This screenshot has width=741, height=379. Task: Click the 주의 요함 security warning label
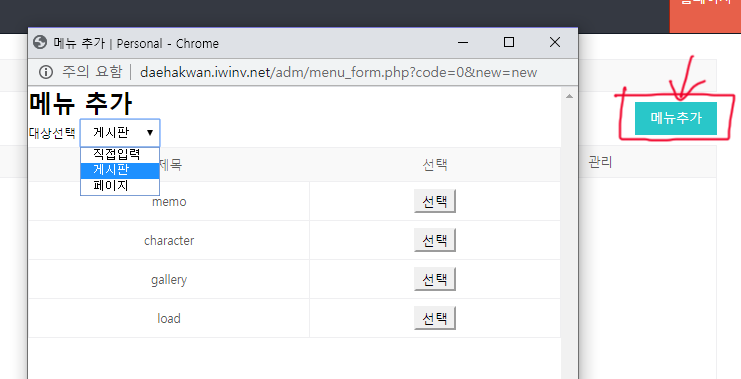click(92, 72)
